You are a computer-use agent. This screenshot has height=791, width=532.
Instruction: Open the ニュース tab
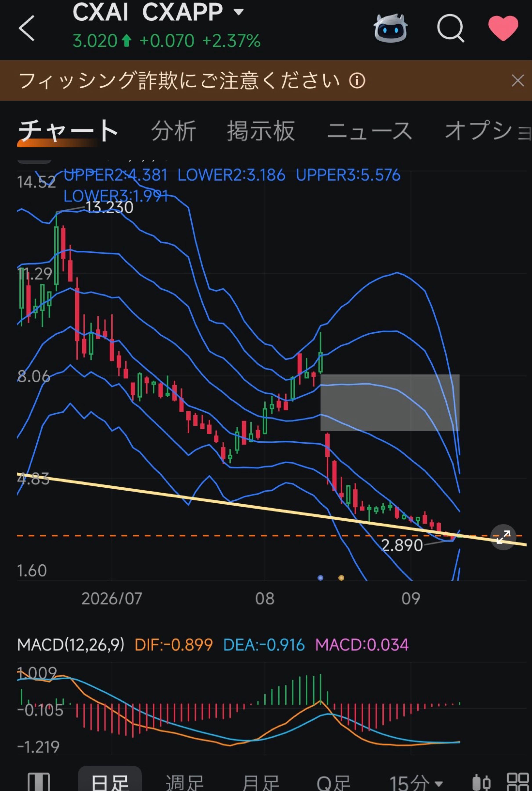pos(370,131)
